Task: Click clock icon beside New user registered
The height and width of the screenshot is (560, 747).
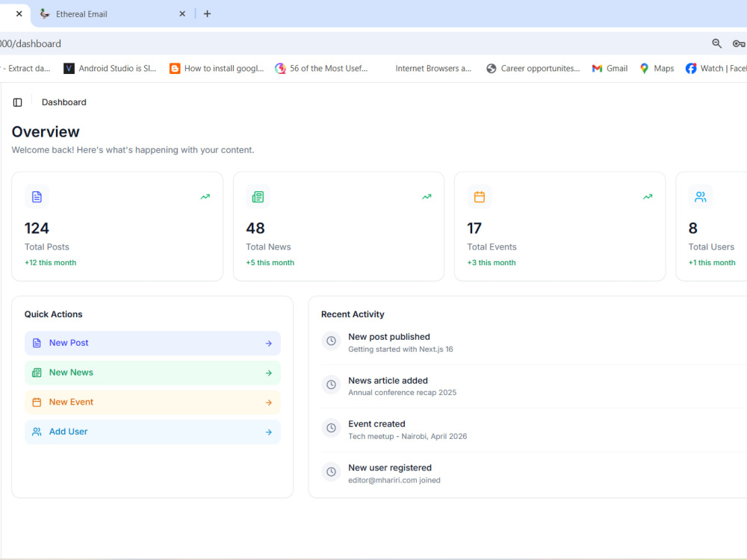Action: point(331,472)
